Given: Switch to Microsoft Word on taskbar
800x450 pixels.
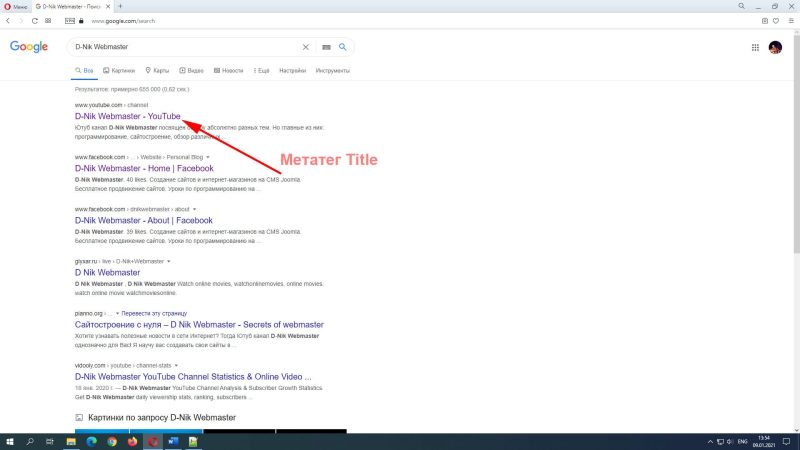Looking at the screenshot, I should pyautogui.click(x=173, y=441).
